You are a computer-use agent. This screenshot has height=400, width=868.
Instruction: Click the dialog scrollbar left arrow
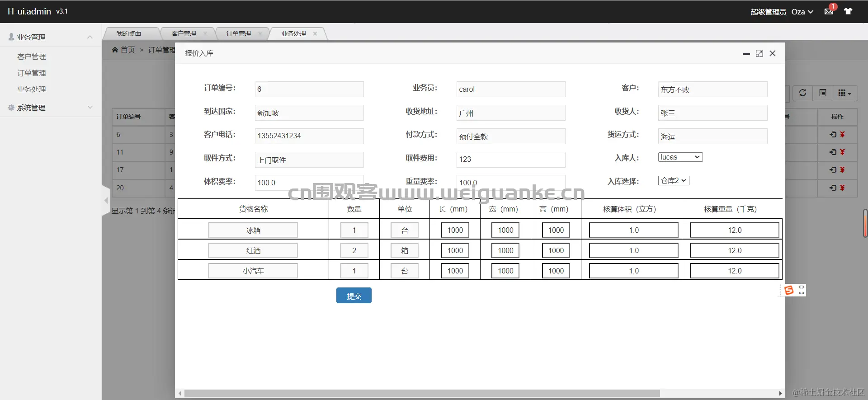(x=180, y=394)
